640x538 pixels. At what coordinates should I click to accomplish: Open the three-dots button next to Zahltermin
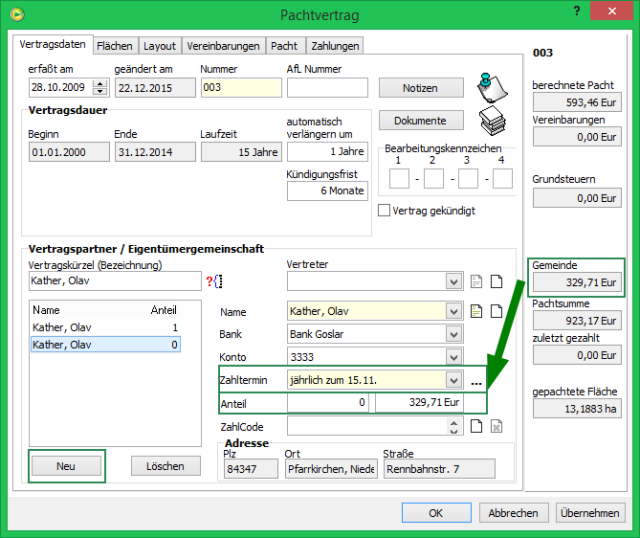[x=477, y=381]
